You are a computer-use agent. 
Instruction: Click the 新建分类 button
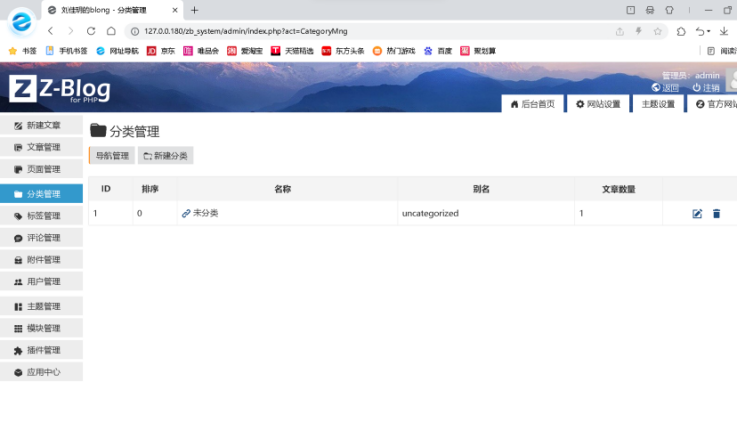tap(165, 156)
